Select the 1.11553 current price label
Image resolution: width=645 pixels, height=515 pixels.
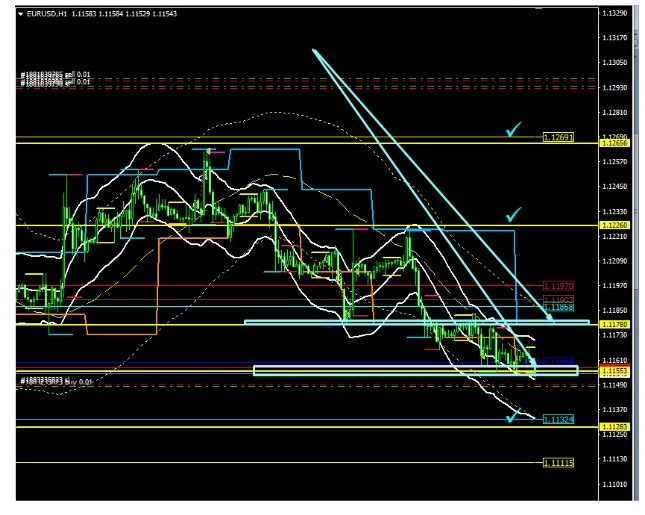[x=612, y=371]
